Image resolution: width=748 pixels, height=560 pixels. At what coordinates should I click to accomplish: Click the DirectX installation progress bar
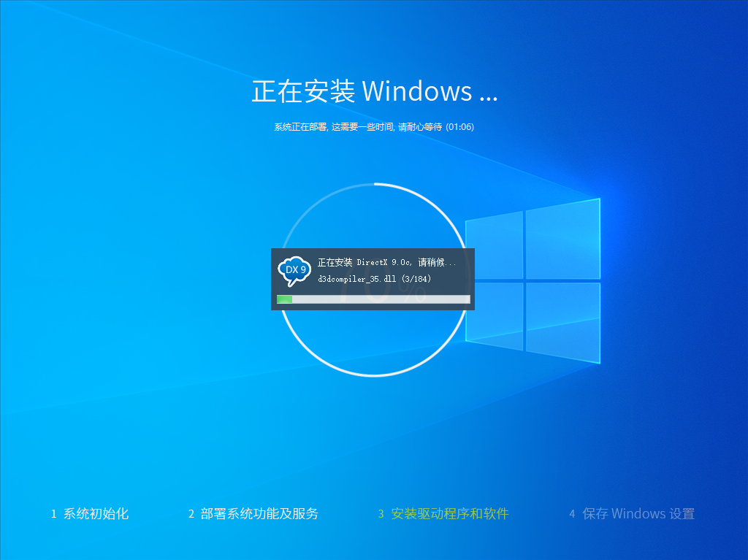373,299
